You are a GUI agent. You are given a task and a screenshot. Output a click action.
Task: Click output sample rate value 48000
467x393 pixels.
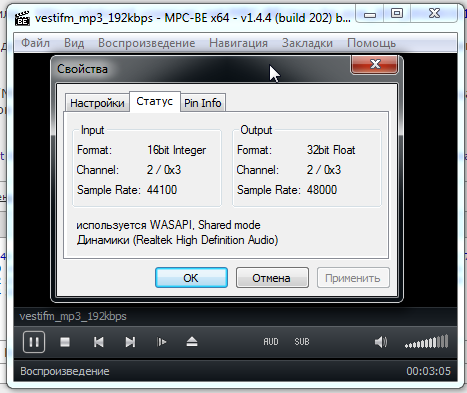(x=322, y=190)
